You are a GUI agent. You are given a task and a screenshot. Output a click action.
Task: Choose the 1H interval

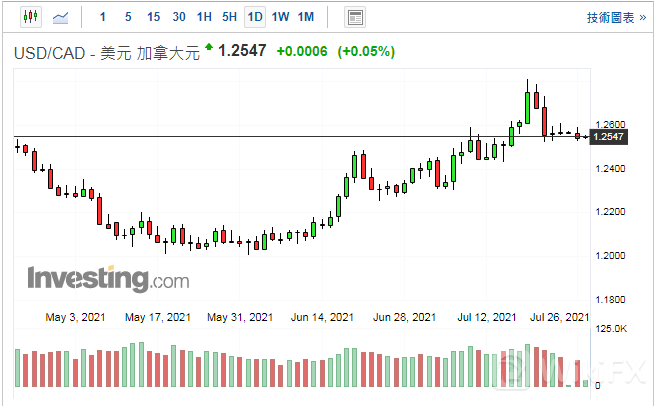point(204,17)
